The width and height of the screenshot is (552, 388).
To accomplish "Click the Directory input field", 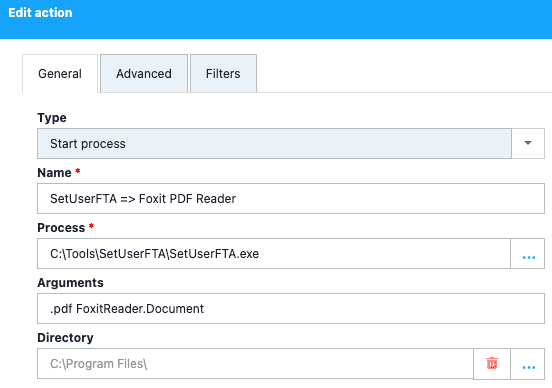I will tap(255, 364).
